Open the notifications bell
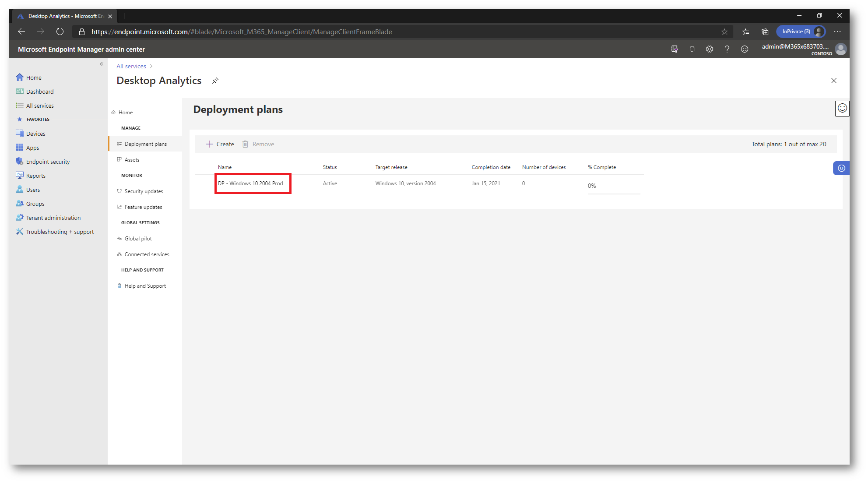 coord(692,49)
